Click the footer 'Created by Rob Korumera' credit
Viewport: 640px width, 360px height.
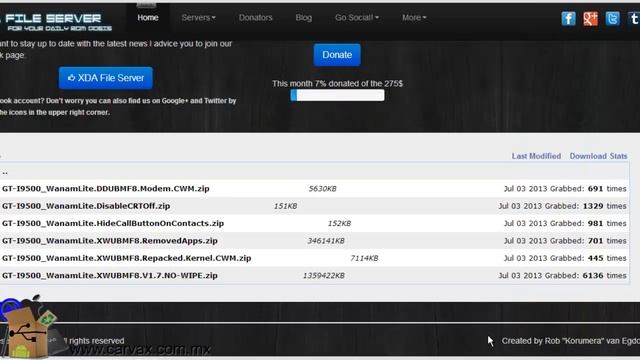point(571,341)
